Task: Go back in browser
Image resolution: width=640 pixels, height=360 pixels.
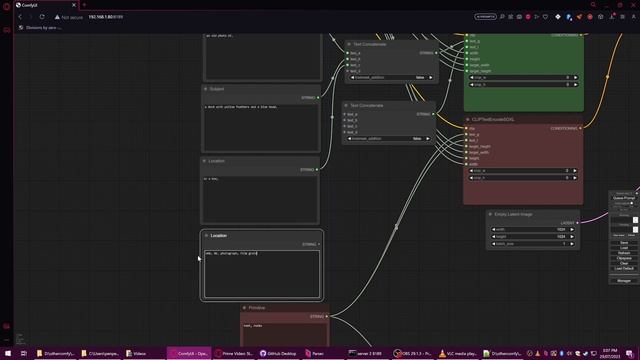Action: 20,17
